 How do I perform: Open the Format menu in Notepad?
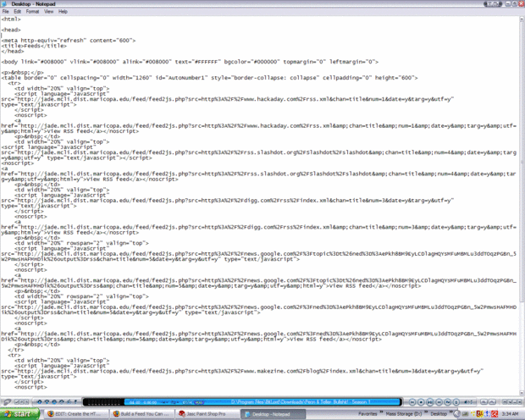coord(32,12)
